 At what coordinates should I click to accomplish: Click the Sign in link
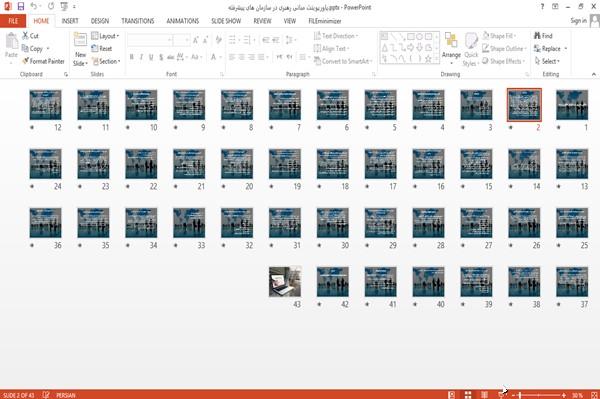pos(578,21)
